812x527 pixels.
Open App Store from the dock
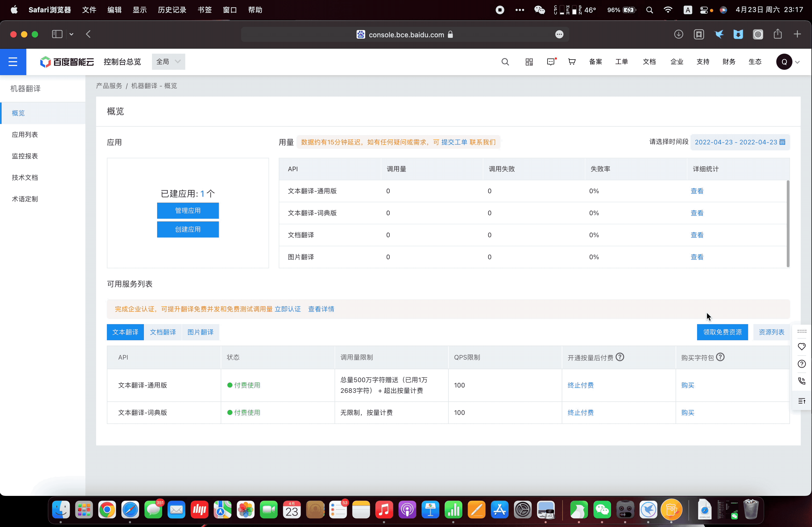pyautogui.click(x=499, y=510)
